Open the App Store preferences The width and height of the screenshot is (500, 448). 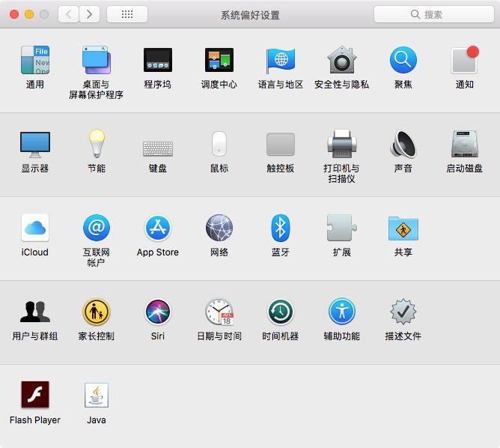pyautogui.click(x=158, y=228)
